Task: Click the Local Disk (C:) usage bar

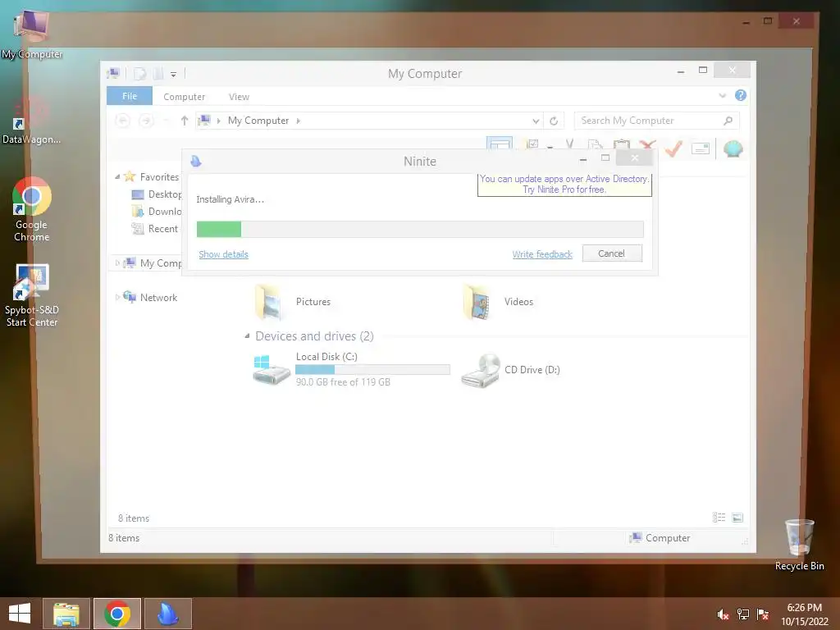Action: (x=372, y=370)
